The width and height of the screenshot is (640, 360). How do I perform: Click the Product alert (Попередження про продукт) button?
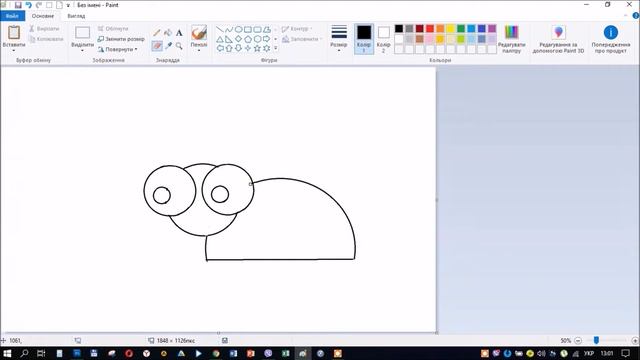point(611,39)
